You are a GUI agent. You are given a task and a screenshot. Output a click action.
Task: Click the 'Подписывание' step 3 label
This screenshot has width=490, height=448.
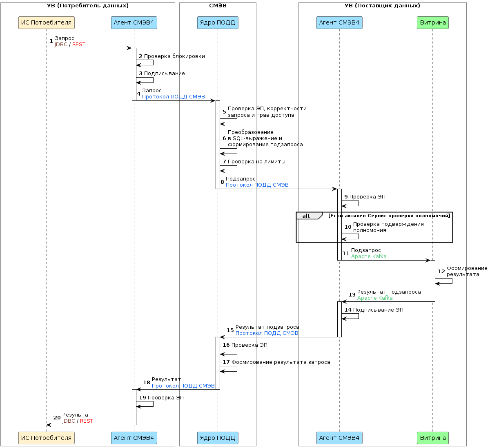click(x=164, y=74)
